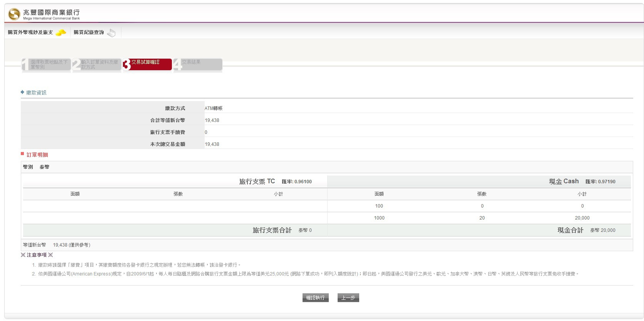
Task: Click the laptop icon beside 購買紀錄查詢
Action: [111, 33]
